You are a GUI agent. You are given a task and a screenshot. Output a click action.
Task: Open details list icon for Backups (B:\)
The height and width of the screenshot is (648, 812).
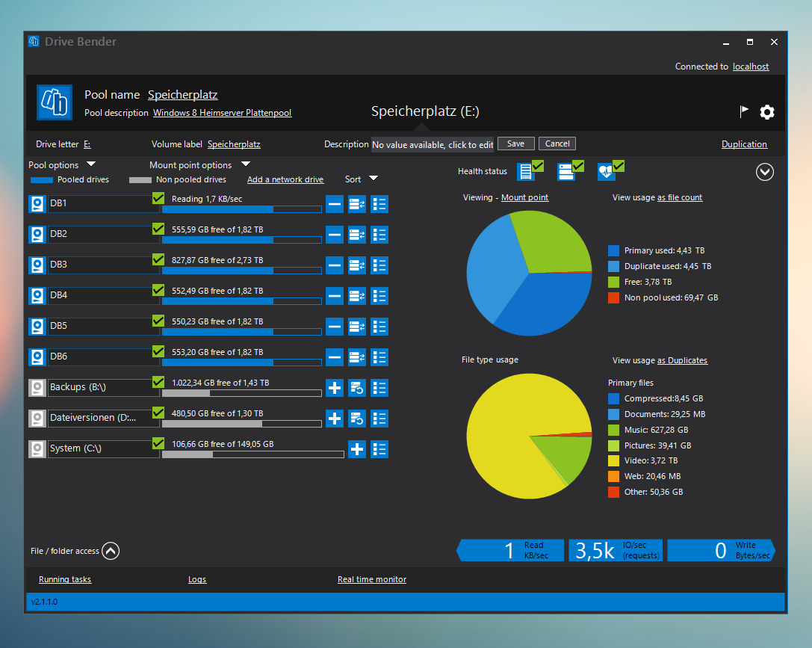point(379,387)
